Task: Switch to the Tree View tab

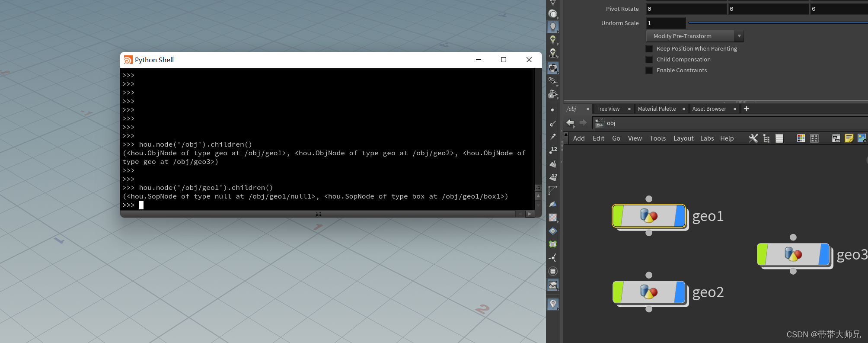Action: [608, 109]
